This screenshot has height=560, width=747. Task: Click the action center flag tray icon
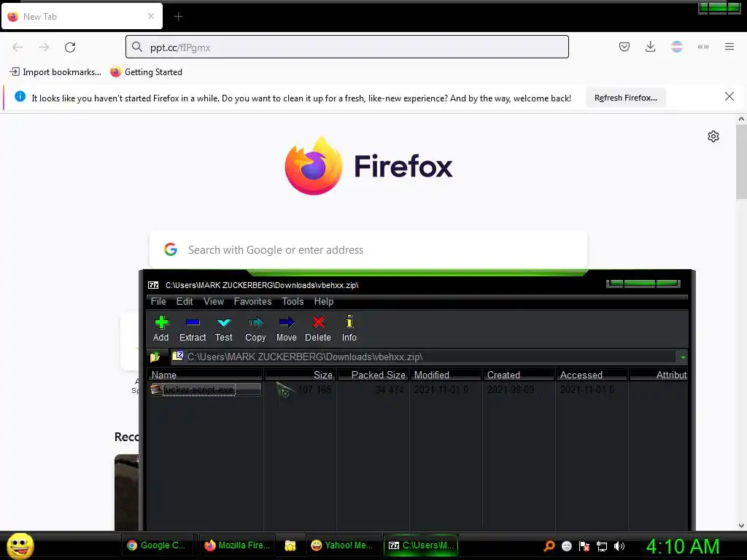coord(584,546)
